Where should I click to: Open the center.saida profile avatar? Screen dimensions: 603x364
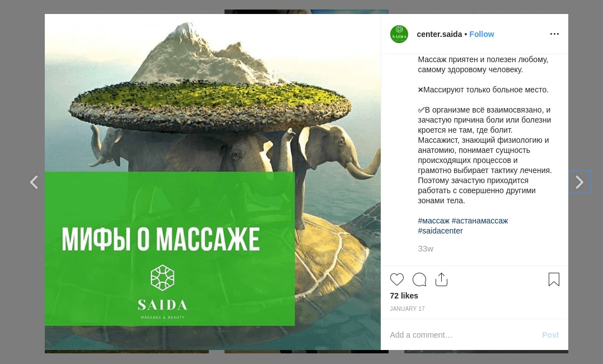399,34
